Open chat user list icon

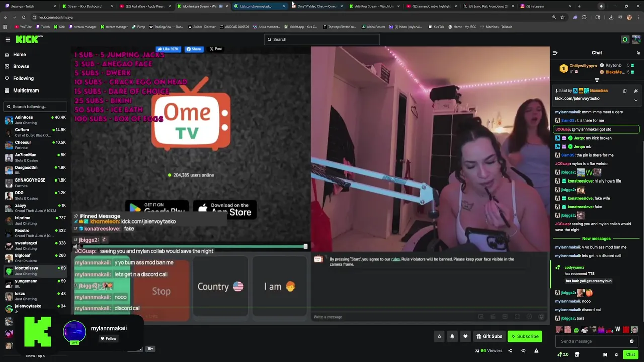pyautogui.click(x=638, y=53)
